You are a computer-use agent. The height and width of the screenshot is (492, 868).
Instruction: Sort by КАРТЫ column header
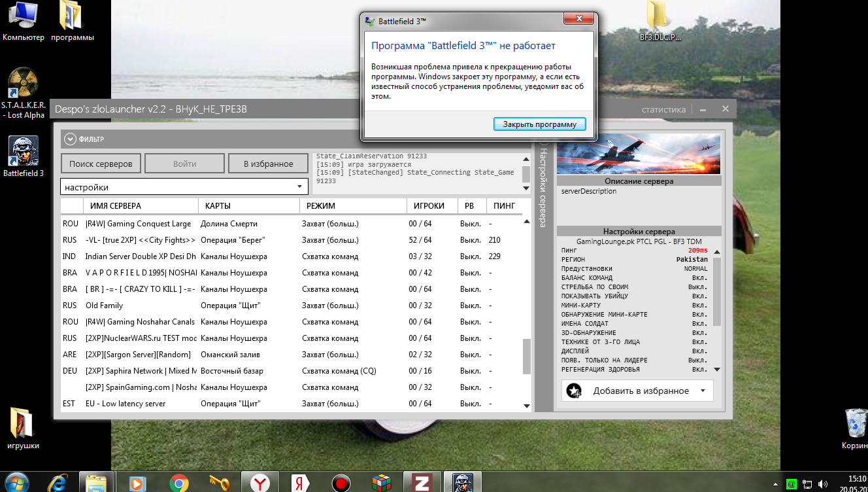248,205
